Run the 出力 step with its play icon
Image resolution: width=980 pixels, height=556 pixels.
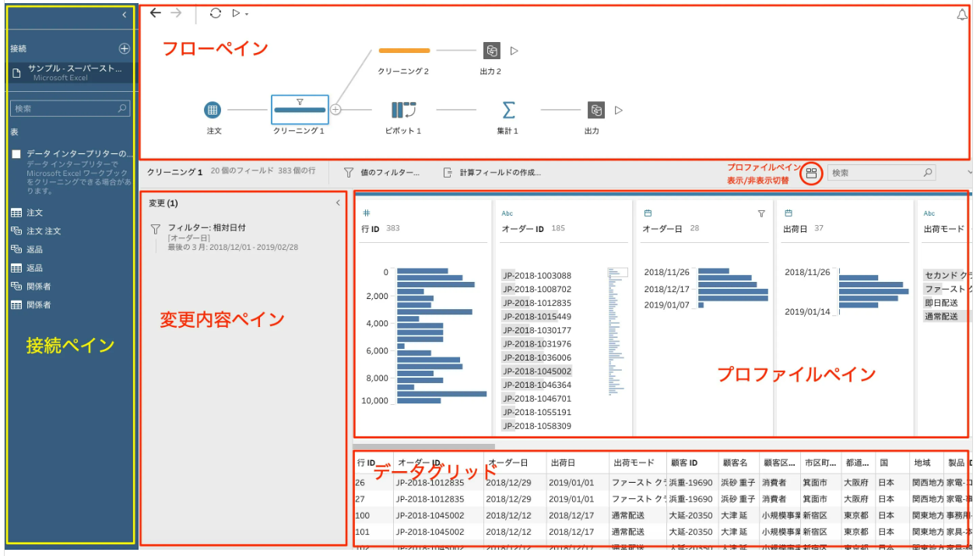(x=619, y=110)
